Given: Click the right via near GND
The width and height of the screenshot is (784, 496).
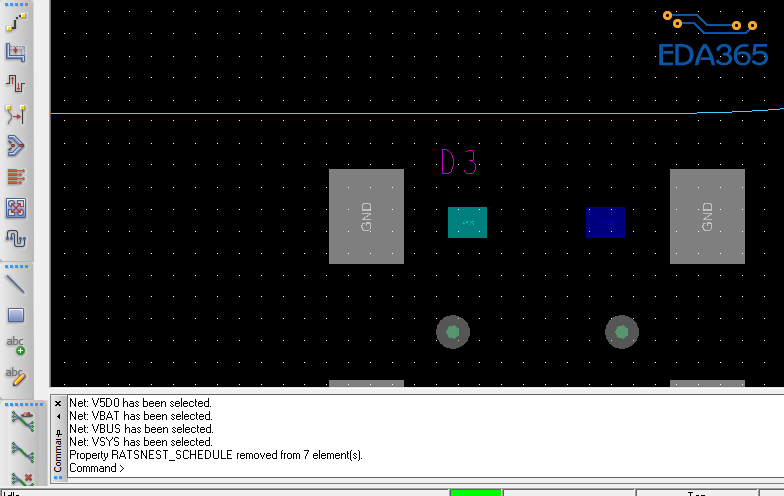Looking at the screenshot, I should click(622, 332).
